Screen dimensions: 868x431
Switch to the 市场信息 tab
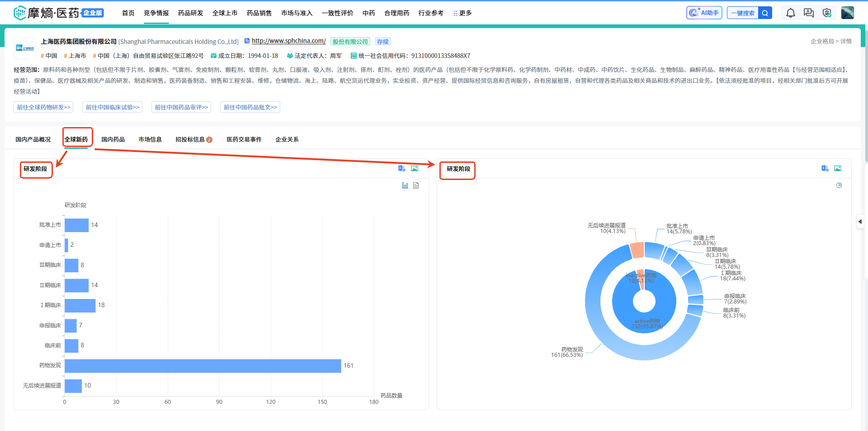pyautogui.click(x=150, y=139)
